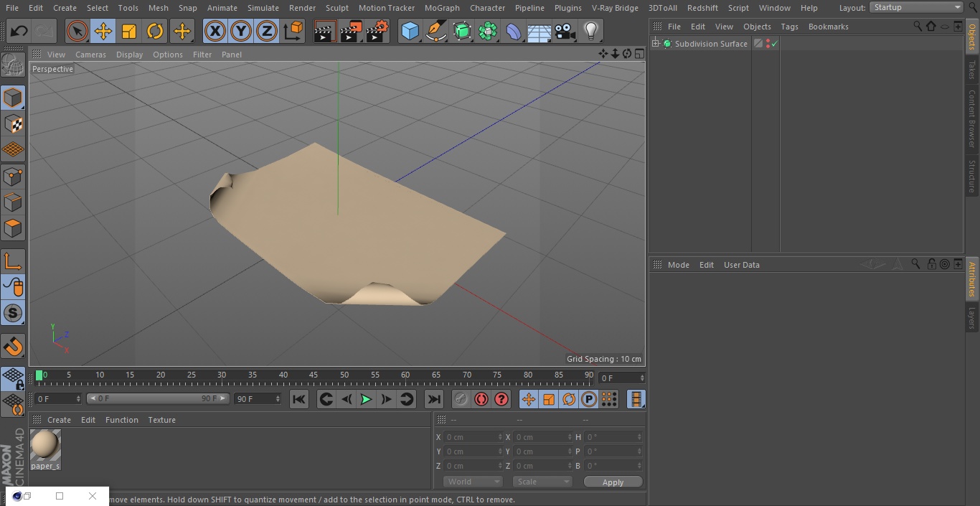Open the deformer Bend icon
This screenshot has width=980, height=506.
click(514, 32)
